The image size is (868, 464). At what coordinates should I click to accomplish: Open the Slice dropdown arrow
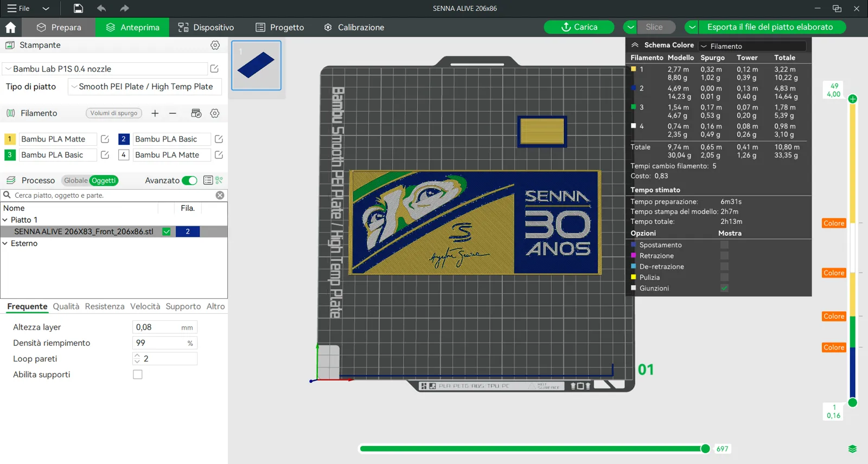point(630,27)
